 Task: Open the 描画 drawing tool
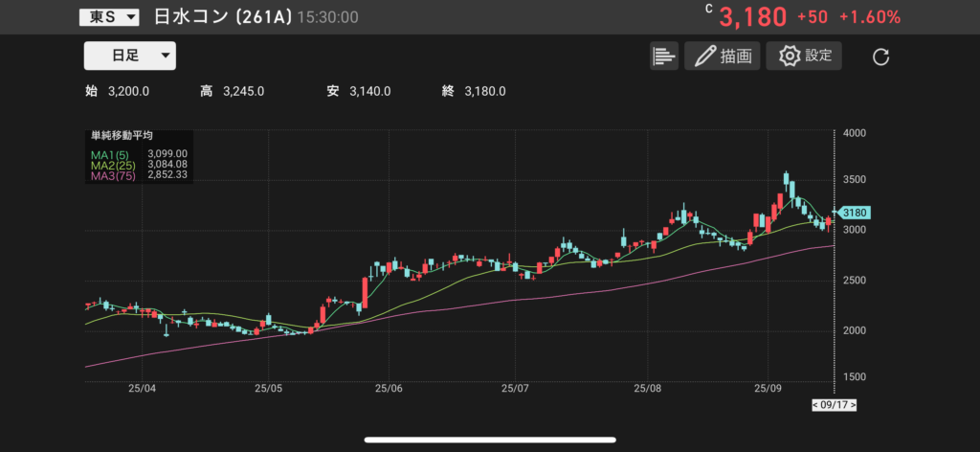point(722,56)
